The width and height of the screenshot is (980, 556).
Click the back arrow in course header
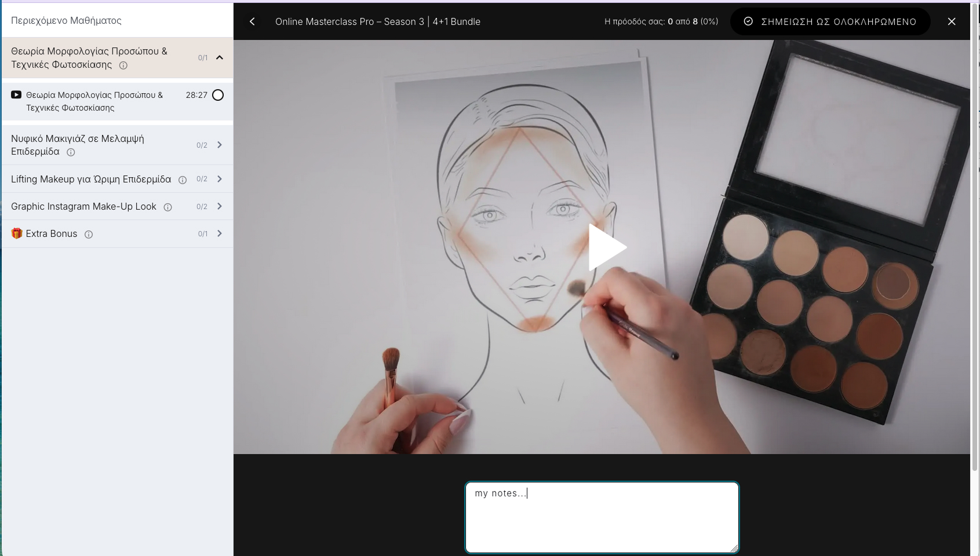pyautogui.click(x=252, y=21)
